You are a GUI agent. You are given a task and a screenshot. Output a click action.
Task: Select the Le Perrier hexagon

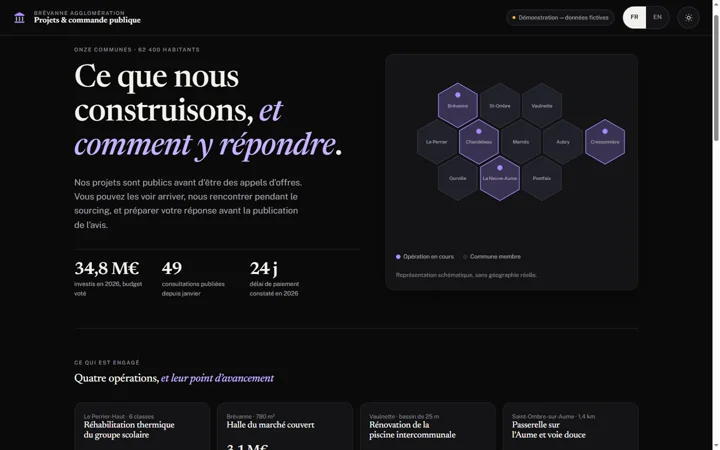point(436,141)
